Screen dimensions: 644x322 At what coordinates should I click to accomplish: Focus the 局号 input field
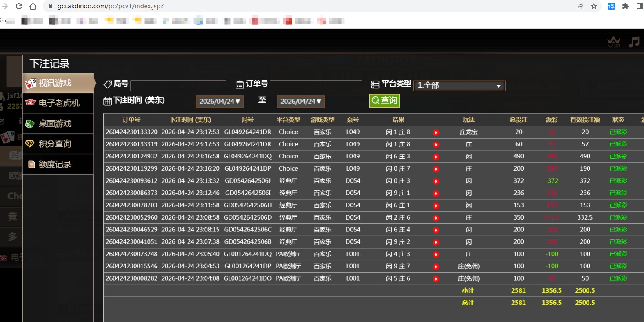click(x=178, y=86)
